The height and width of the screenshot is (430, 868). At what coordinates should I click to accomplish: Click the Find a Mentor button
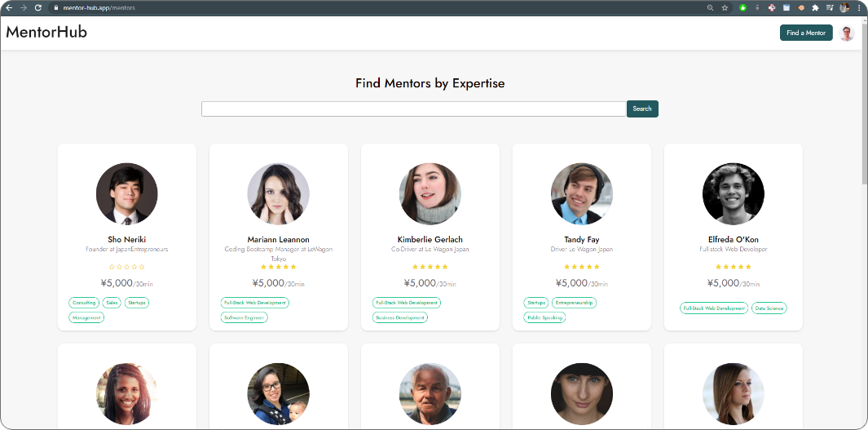(806, 33)
